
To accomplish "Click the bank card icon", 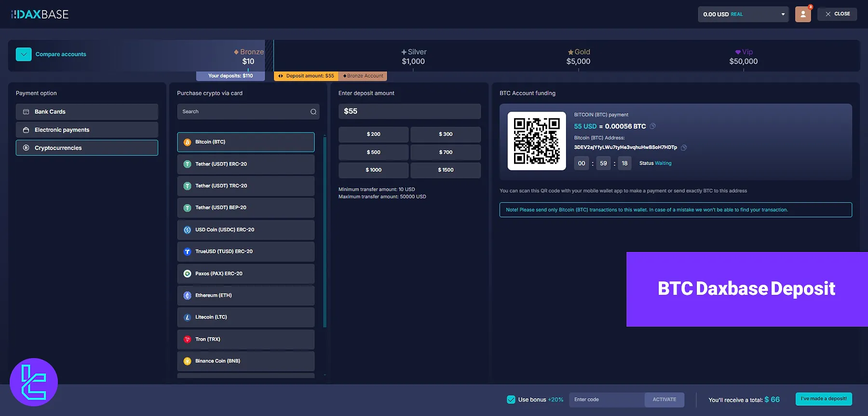I will pos(26,111).
